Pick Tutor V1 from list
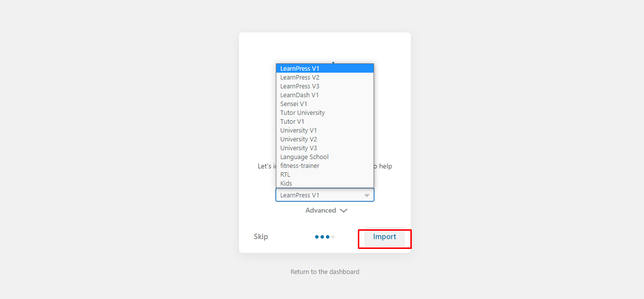The image size is (644, 299). pyautogui.click(x=324, y=122)
